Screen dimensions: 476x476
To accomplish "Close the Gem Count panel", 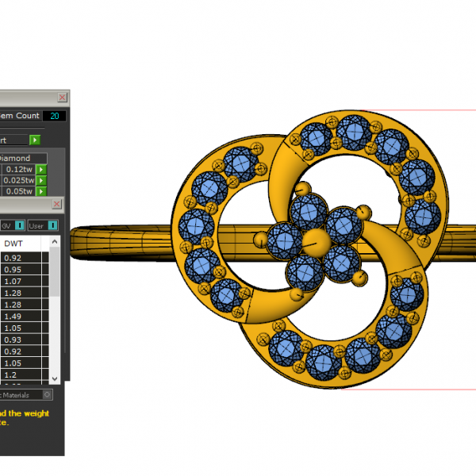I will tap(62, 97).
